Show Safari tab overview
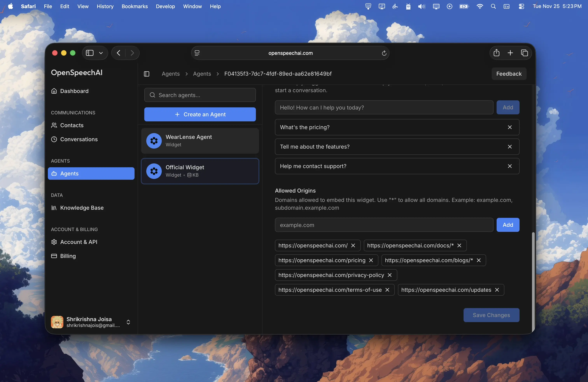This screenshot has width=588, height=382. 524,53
